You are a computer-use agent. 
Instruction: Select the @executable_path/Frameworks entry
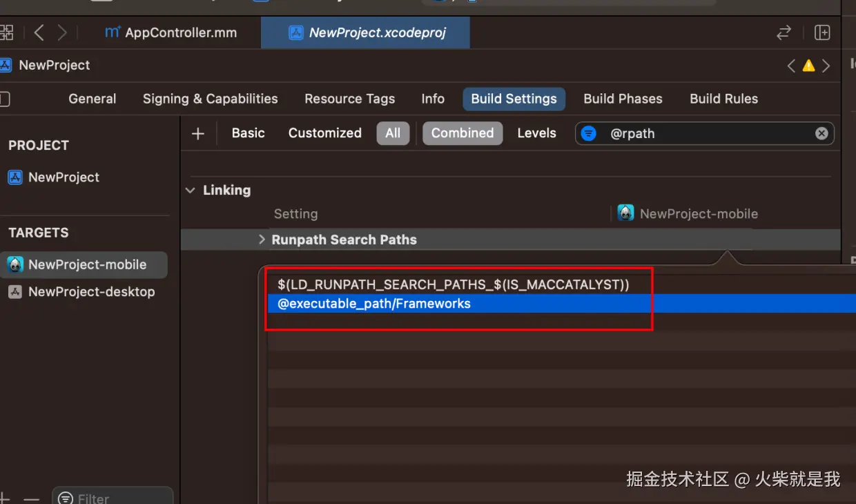(x=561, y=303)
